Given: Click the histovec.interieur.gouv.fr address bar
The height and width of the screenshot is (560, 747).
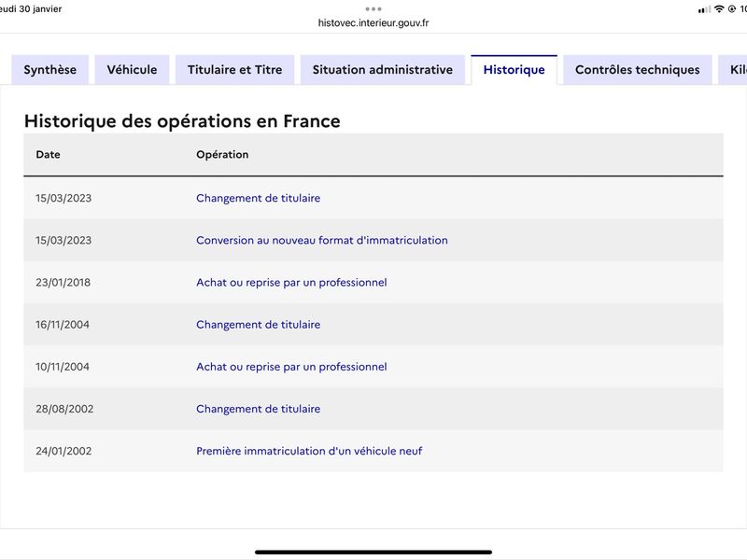Looking at the screenshot, I should click(x=373, y=22).
